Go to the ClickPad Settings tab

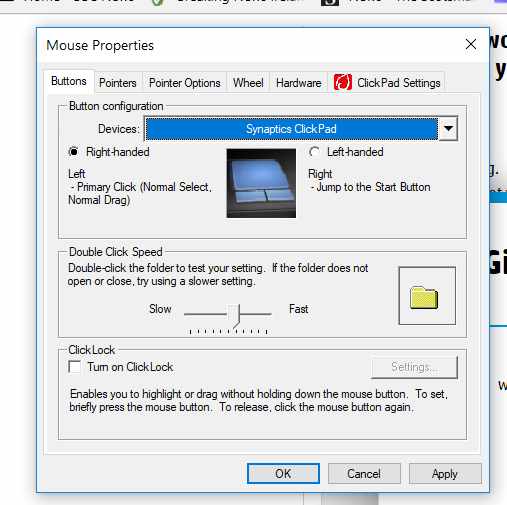(387, 83)
